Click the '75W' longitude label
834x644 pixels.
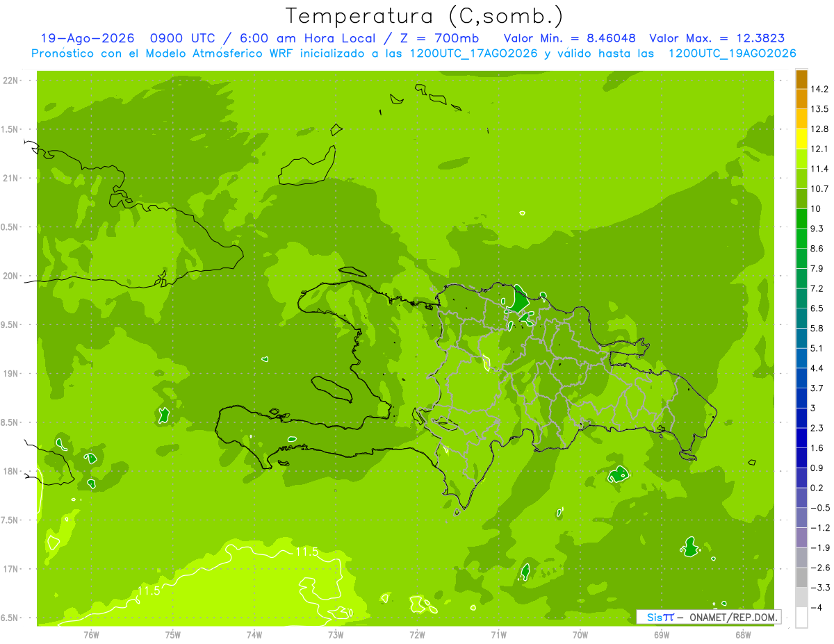point(172,634)
